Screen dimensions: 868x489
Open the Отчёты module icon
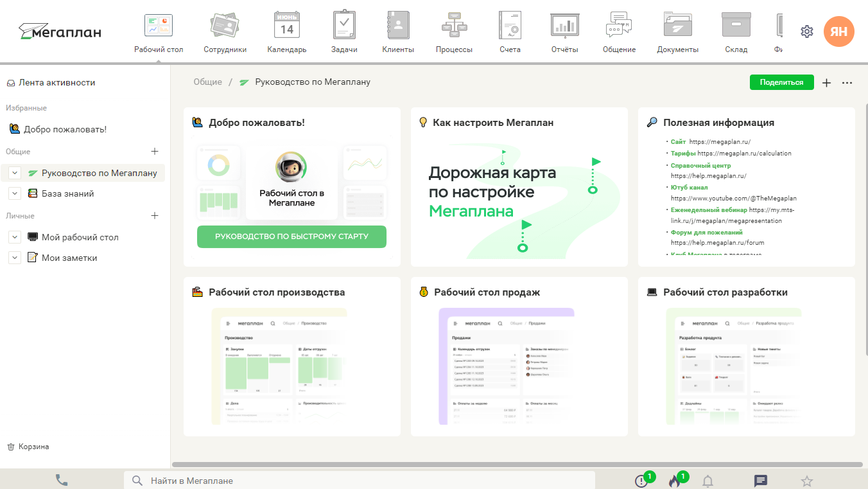[x=565, y=26]
